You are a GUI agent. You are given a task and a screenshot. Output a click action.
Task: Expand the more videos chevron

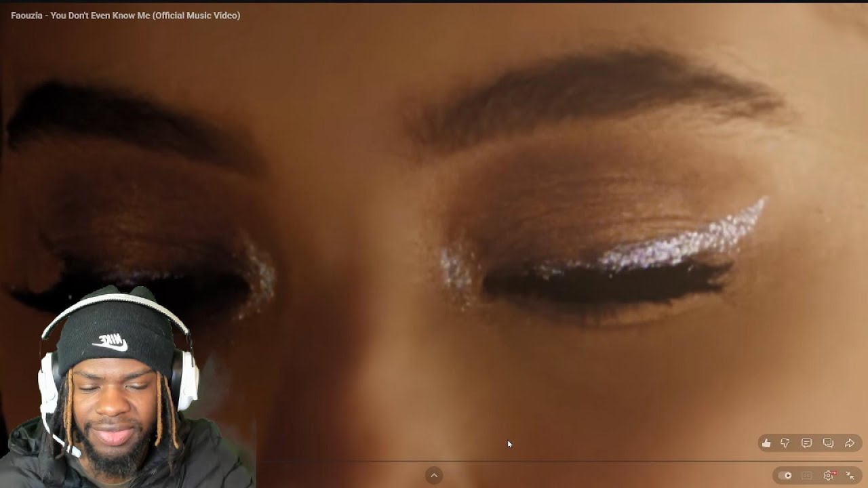coord(434,475)
